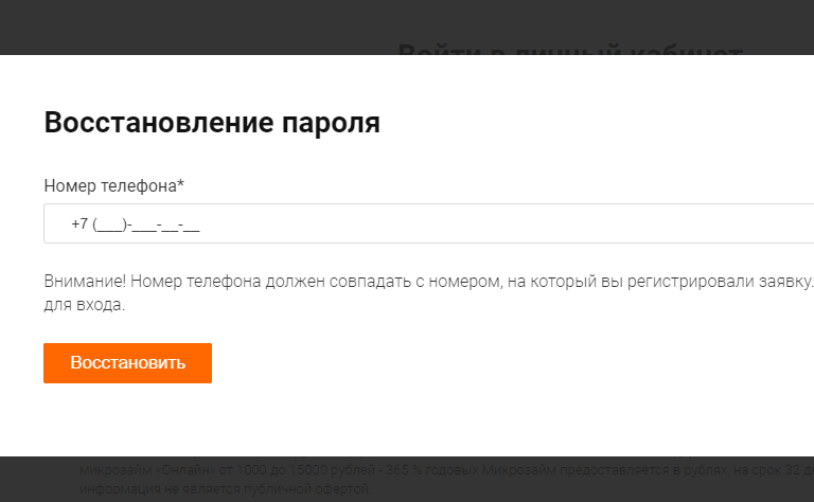Click the word пароля in modal title
Screen dimensions: 814x502
[x=331, y=124]
